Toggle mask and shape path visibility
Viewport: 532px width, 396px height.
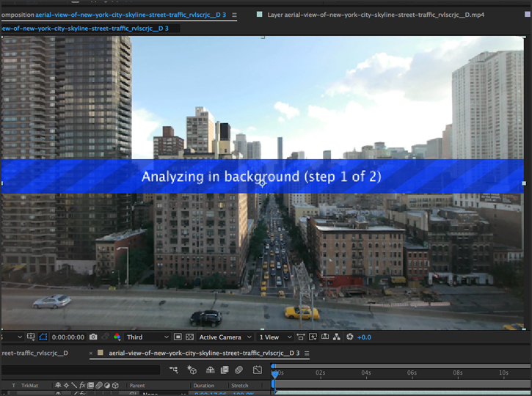43,337
